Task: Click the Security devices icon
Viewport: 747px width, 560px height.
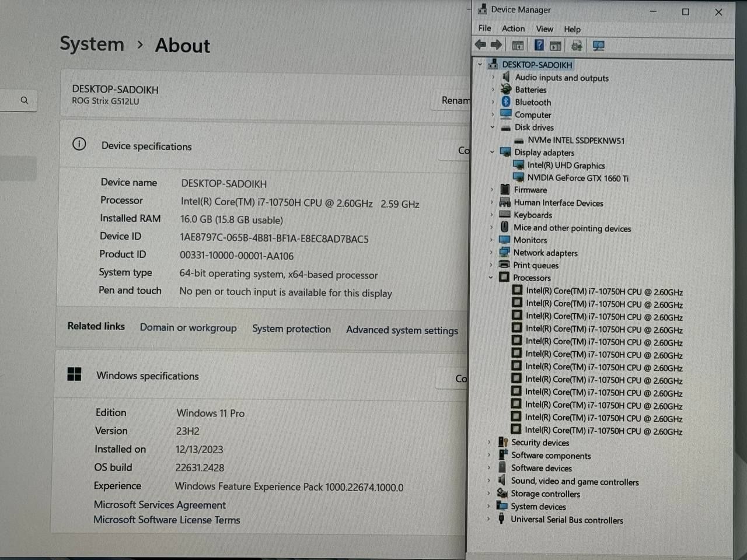Action: (503, 442)
